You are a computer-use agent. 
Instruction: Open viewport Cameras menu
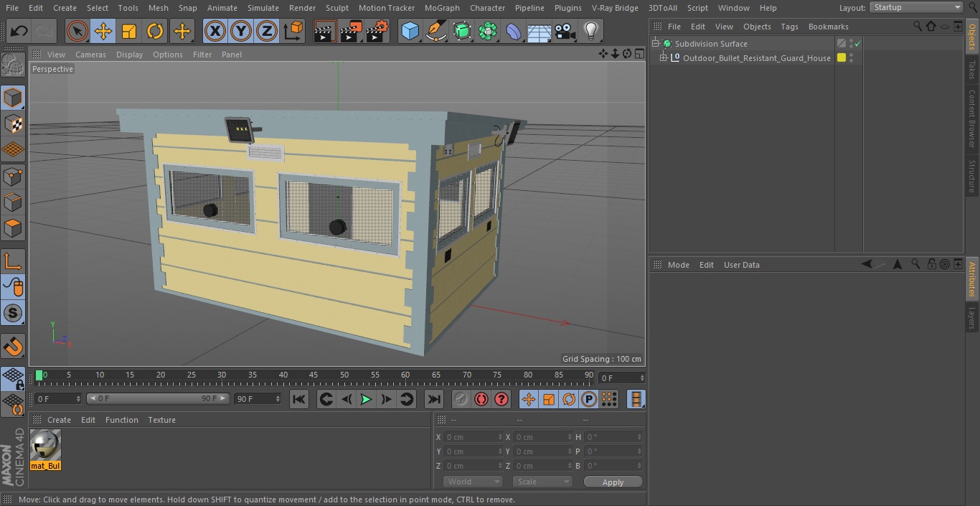(x=90, y=55)
